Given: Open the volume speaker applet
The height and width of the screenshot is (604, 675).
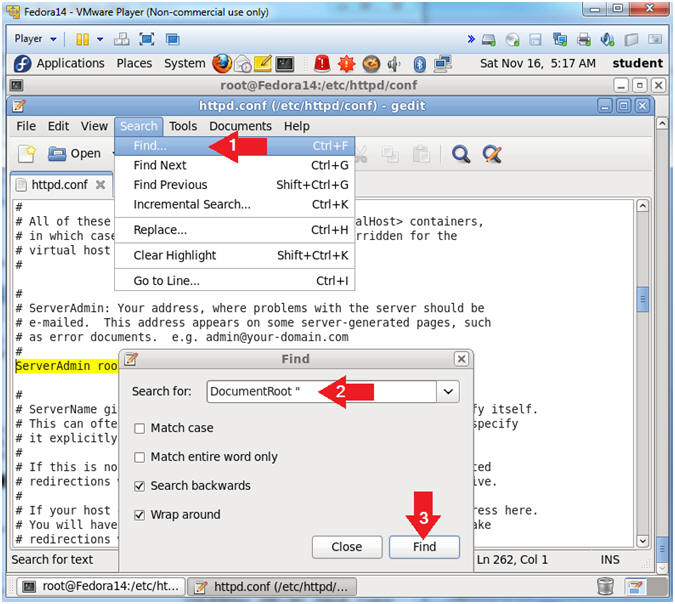Looking at the screenshot, I should [393, 64].
